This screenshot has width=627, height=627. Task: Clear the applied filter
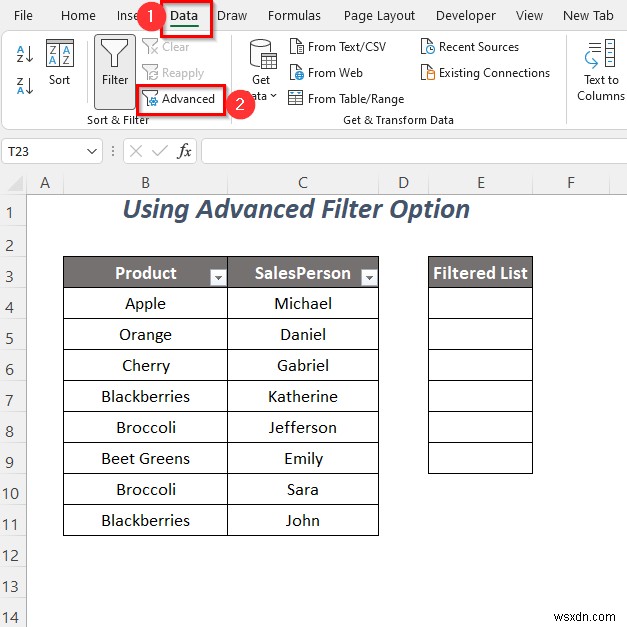[166, 47]
